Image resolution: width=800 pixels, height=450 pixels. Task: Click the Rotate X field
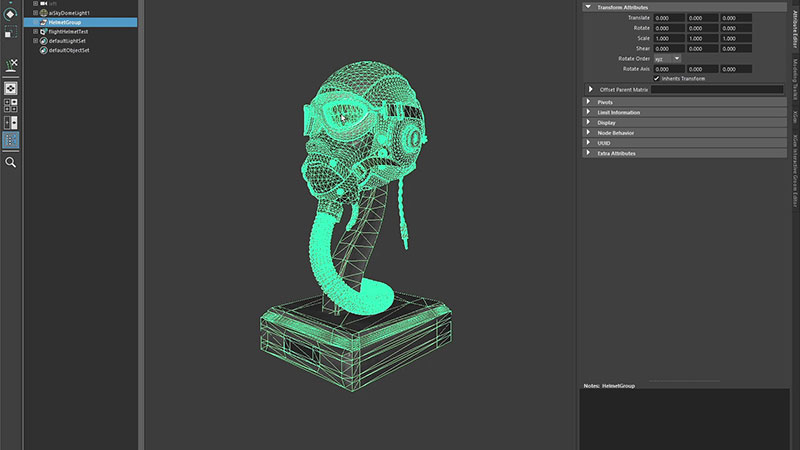(x=669, y=28)
